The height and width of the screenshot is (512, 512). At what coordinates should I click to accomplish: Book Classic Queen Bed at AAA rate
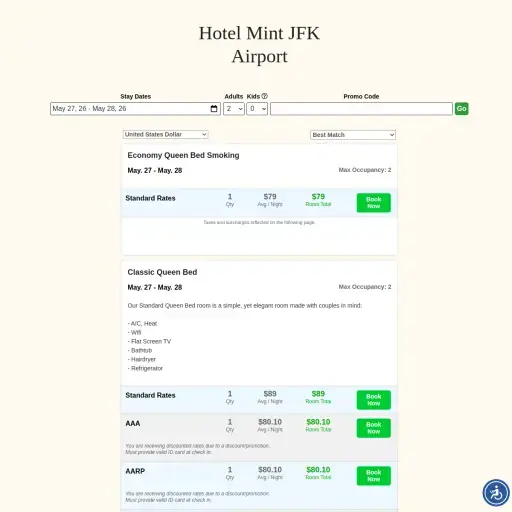click(x=374, y=428)
